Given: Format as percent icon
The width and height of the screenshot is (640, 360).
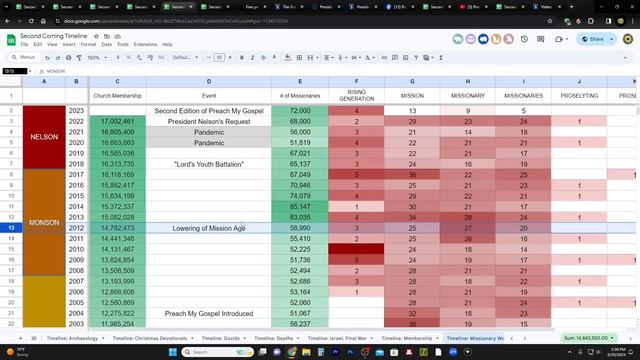Looking at the screenshot, I should tap(129, 58).
